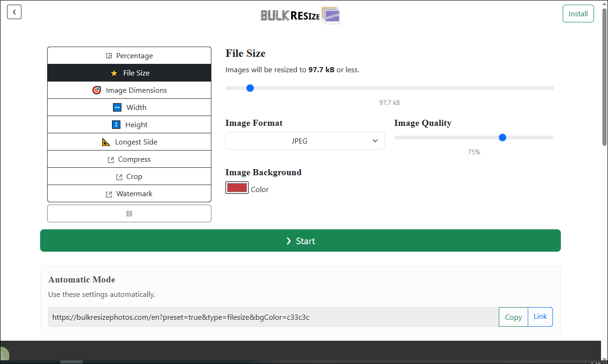The width and height of the screenshot is (608, 364).
Task: Open the Crop tool icon
Action: (120, 176)
